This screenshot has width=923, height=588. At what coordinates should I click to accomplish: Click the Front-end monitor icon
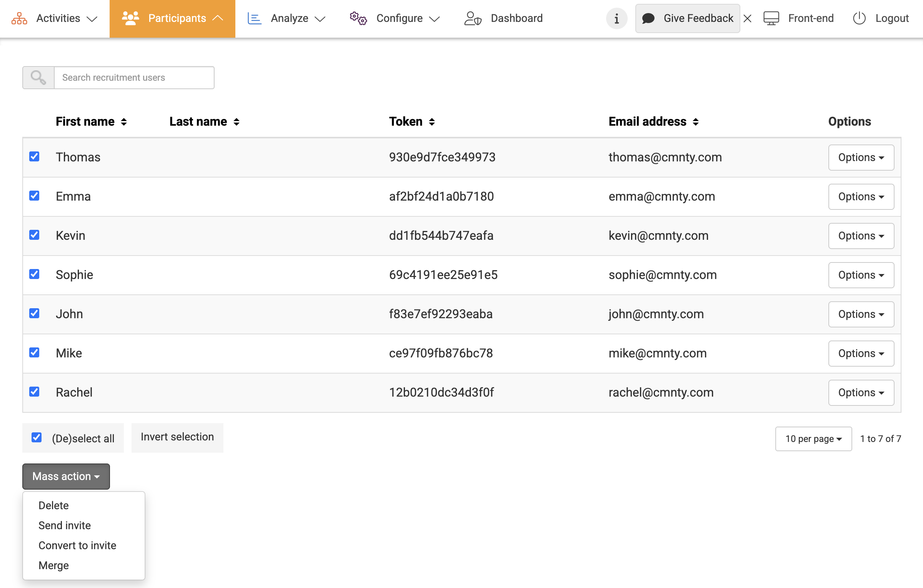pyautogui.click(x=771, y=18)
